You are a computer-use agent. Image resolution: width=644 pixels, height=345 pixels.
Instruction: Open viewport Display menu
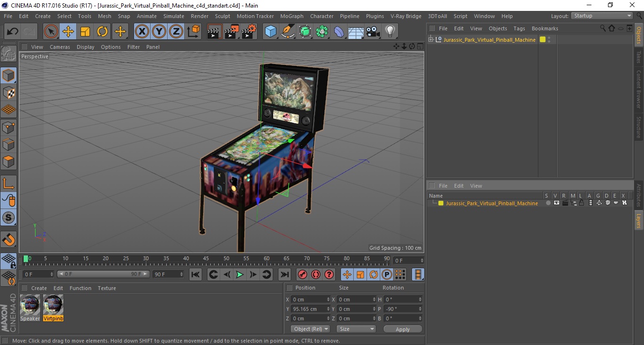click(85, 47)
